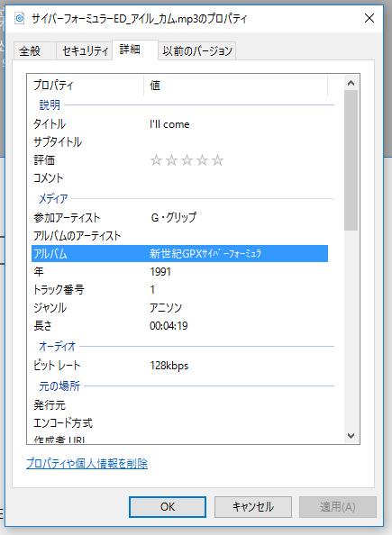Click the mp3 file icon in title bar
The height and width of the screenshot is (535, 392).
(x=20, y=18)
